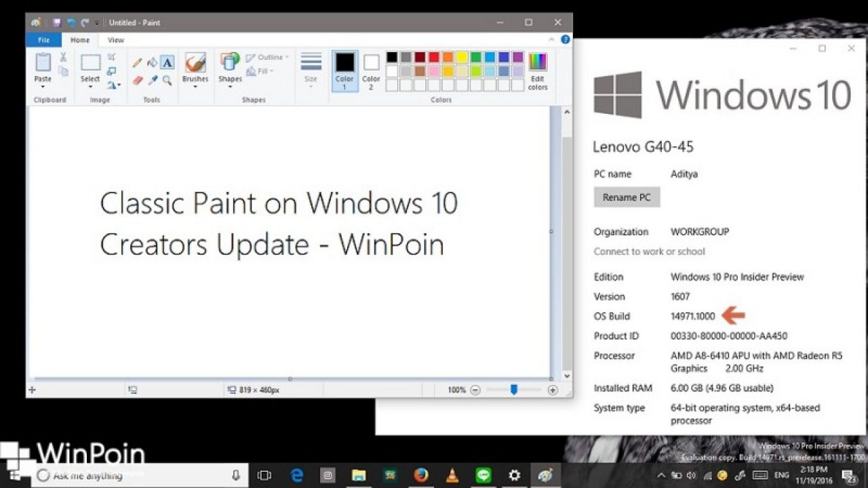Expand the Select dropdown arrow
868x488 pixels.
pyautogui.click(x=91, y=86)
